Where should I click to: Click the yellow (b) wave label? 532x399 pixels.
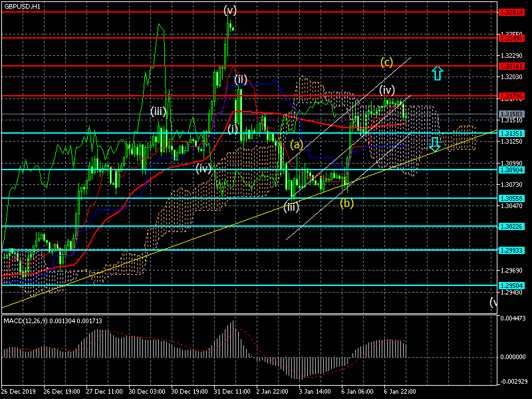click(346, 203)
